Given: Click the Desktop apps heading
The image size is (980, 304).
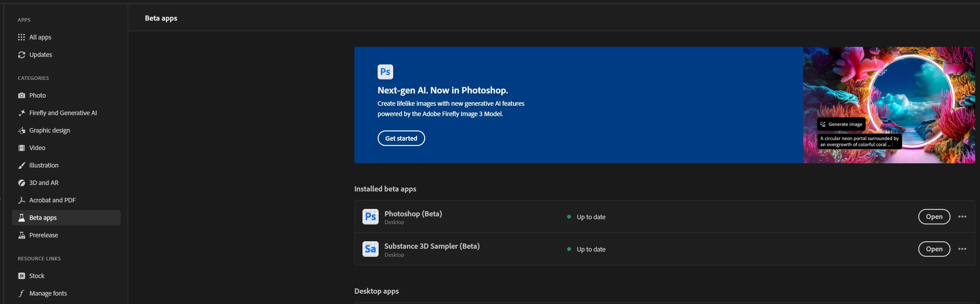Looking at the screenshot, I should [376, 291].
